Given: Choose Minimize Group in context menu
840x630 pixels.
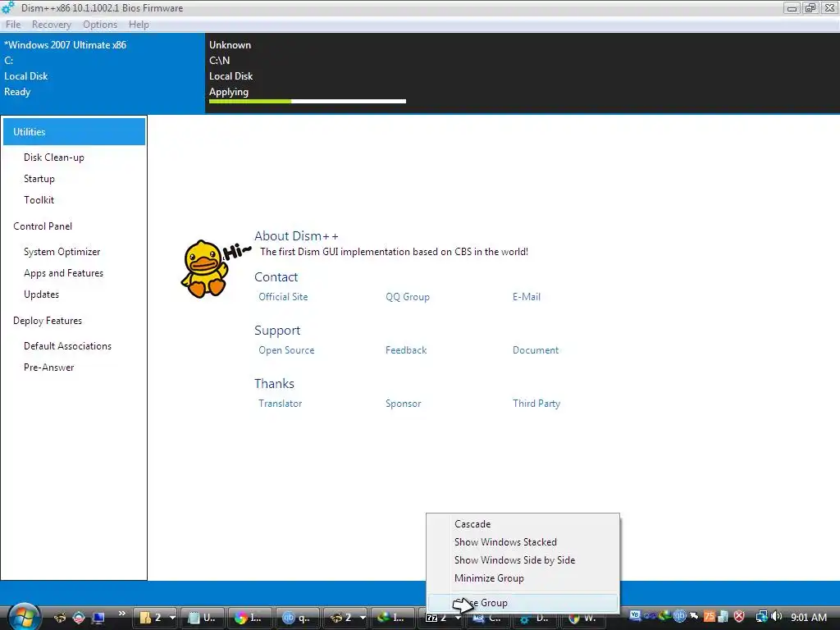Looking at the screenshot, I should click(523, 578).
